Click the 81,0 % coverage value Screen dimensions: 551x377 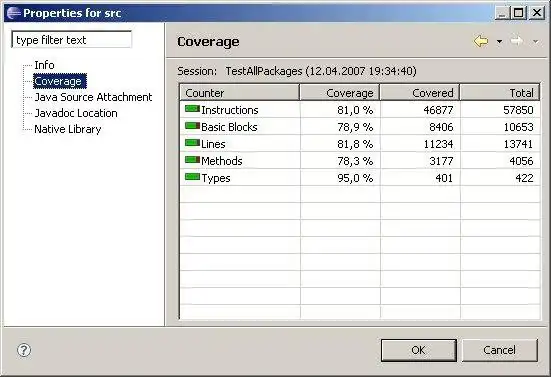355,110
